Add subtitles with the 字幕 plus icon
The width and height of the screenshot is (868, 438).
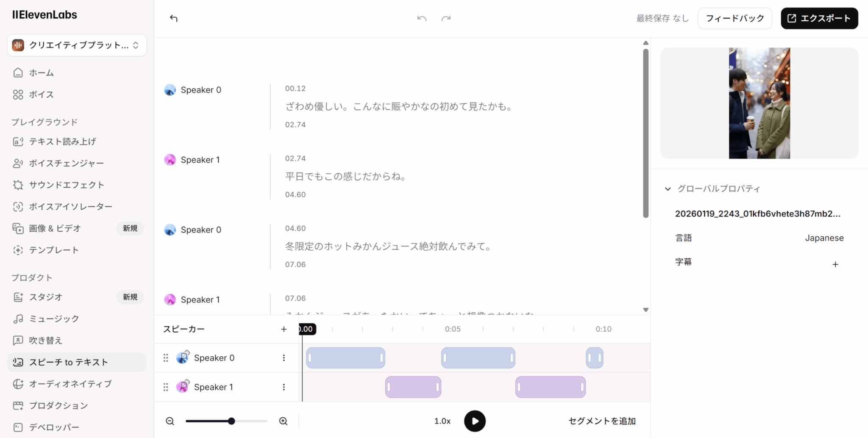[835, 264]
